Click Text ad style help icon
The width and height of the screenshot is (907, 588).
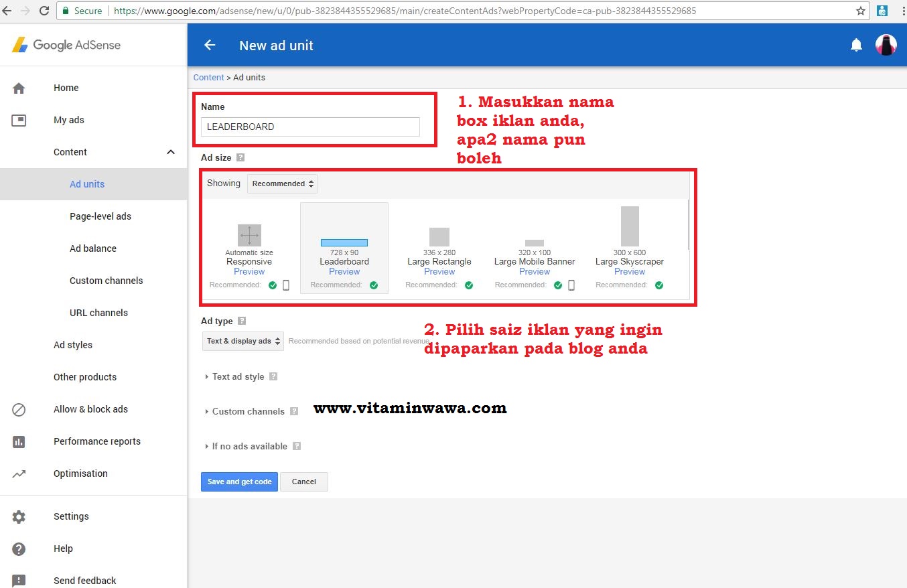273,376
